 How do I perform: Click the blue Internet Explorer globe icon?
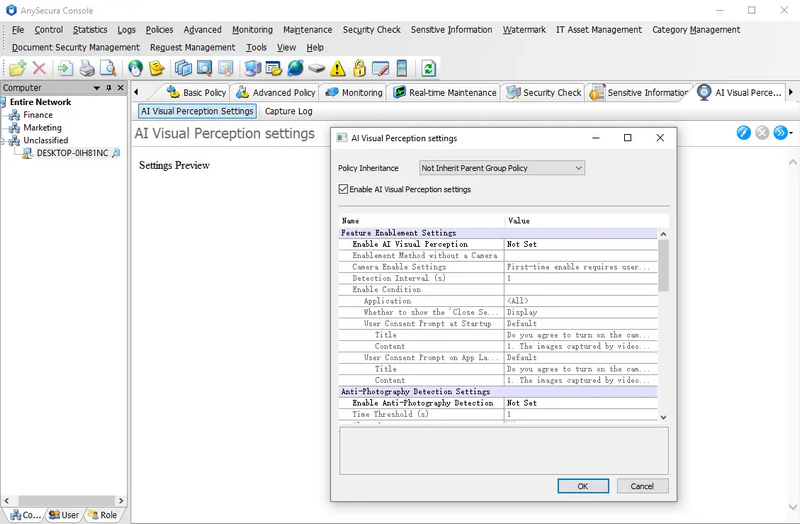coord(295,68)
